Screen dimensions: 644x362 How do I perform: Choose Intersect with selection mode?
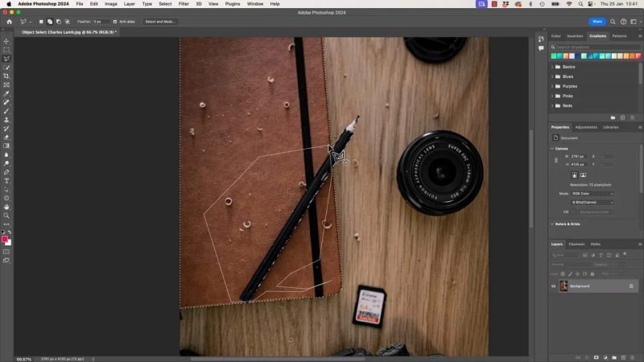(x=68, y=22)
